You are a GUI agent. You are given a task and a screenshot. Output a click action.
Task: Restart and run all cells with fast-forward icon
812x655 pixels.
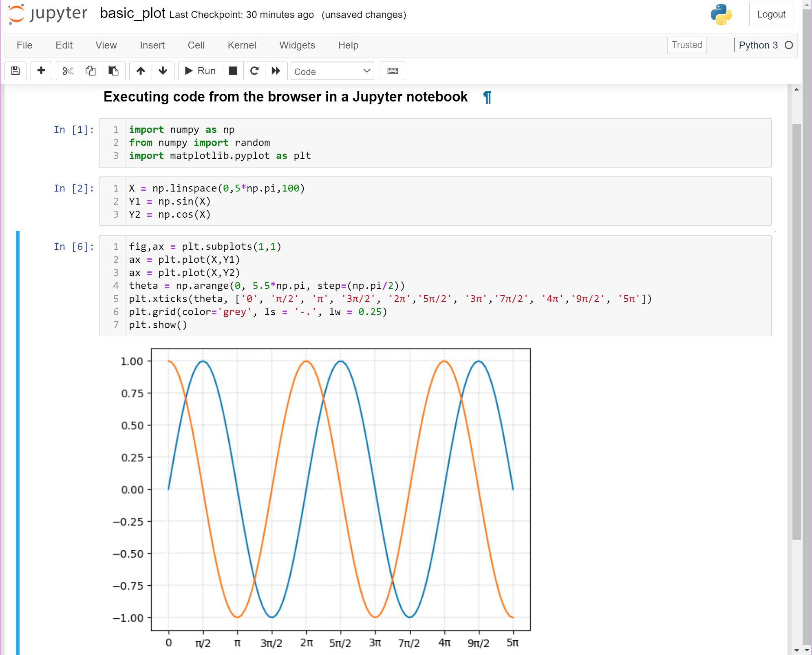click(276, 71)
